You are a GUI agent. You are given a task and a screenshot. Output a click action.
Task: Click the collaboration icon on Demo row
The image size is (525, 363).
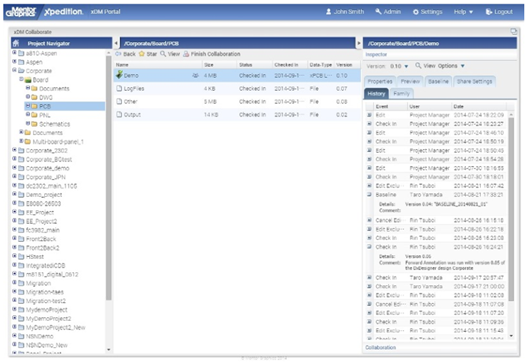coord(195,76)
